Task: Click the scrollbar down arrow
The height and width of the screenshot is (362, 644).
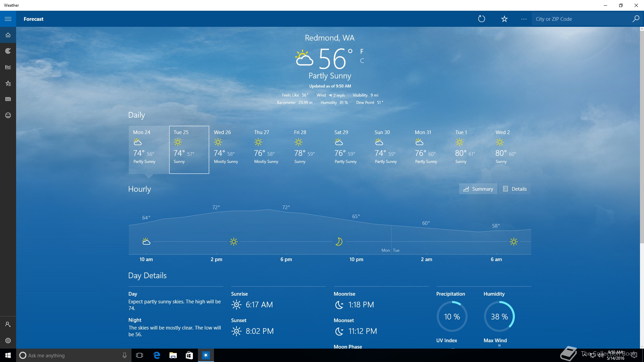Action: [x=642, y=346]
